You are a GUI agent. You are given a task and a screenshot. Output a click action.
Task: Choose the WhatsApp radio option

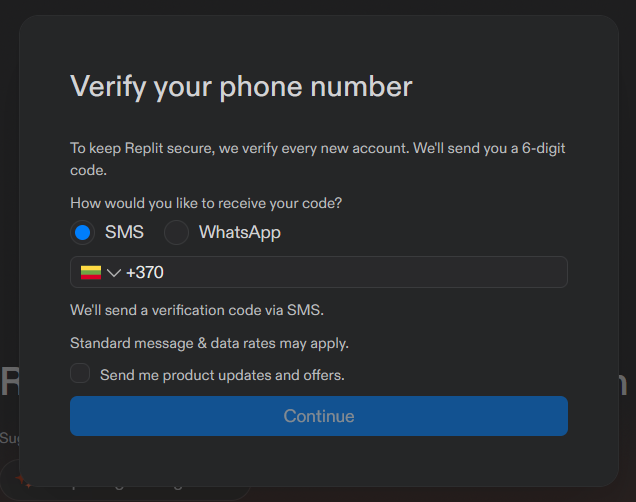[176, 232]
